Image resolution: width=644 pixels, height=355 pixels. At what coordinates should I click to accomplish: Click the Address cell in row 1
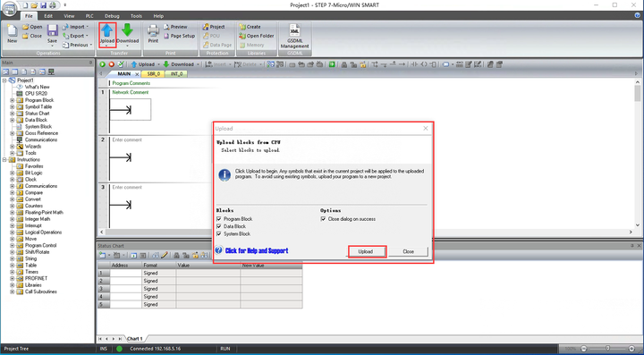pyautogui.click(x=126, y=273)
